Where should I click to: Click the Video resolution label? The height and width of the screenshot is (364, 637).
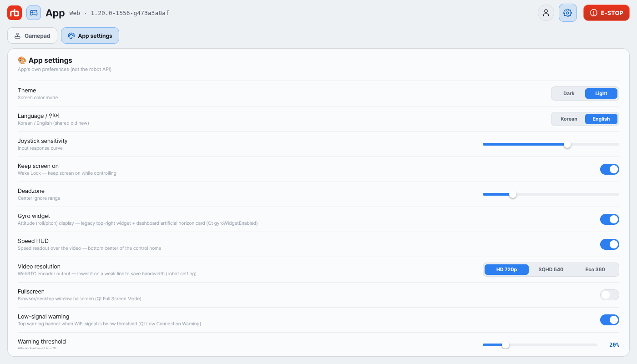pos(39,266)
